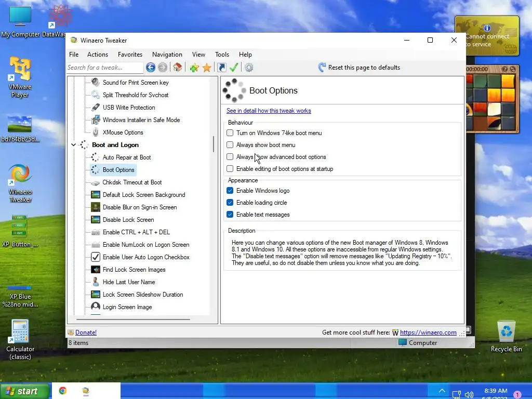
Task: Open the File menu
Action: (74, 55)
